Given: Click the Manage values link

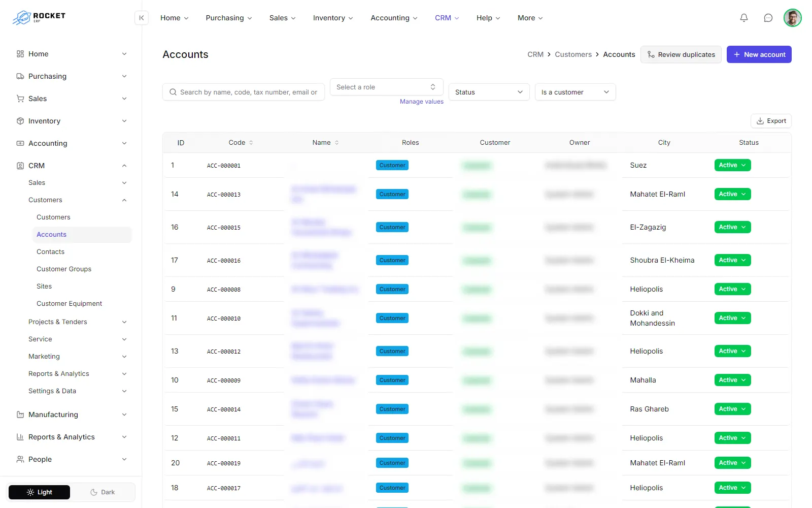Looking at the screenshot, I should point(422,102).
